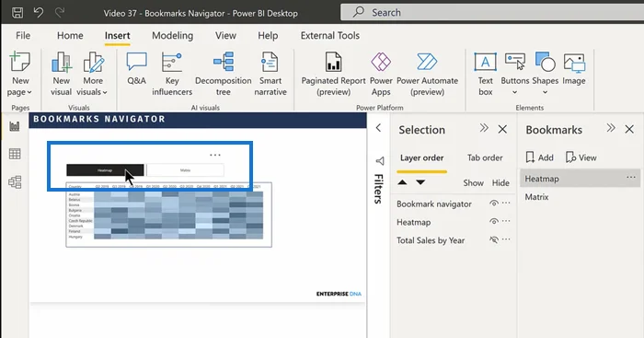Click inside the Search box

pyautogui.click(x=492, y=12)
